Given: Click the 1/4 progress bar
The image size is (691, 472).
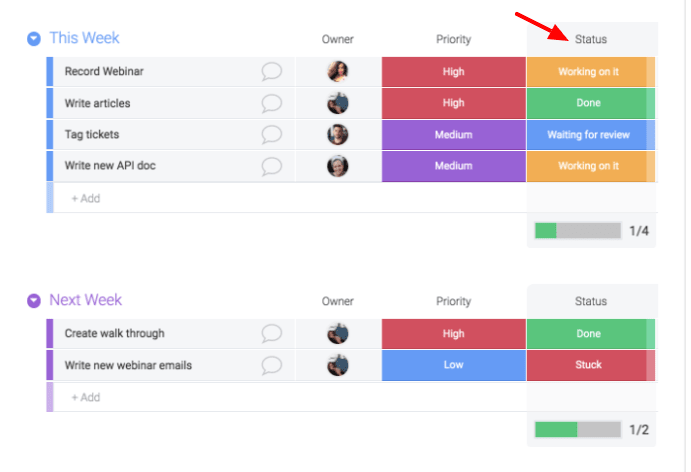Looking at the screenshot, I should point(578,230).
